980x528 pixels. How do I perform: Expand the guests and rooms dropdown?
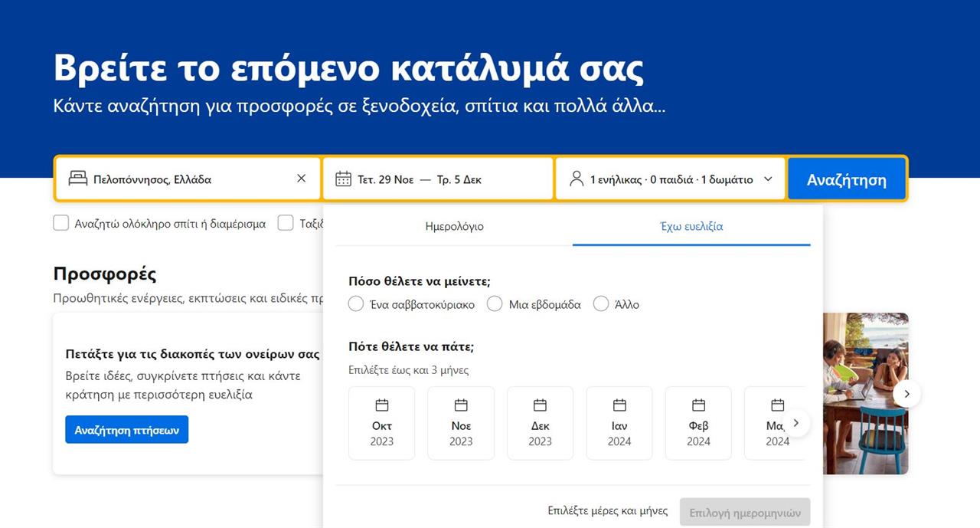tap(768, 179)
